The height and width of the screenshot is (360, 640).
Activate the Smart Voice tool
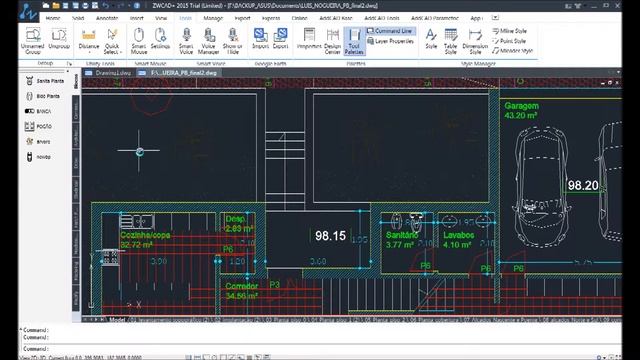[186, 41]
